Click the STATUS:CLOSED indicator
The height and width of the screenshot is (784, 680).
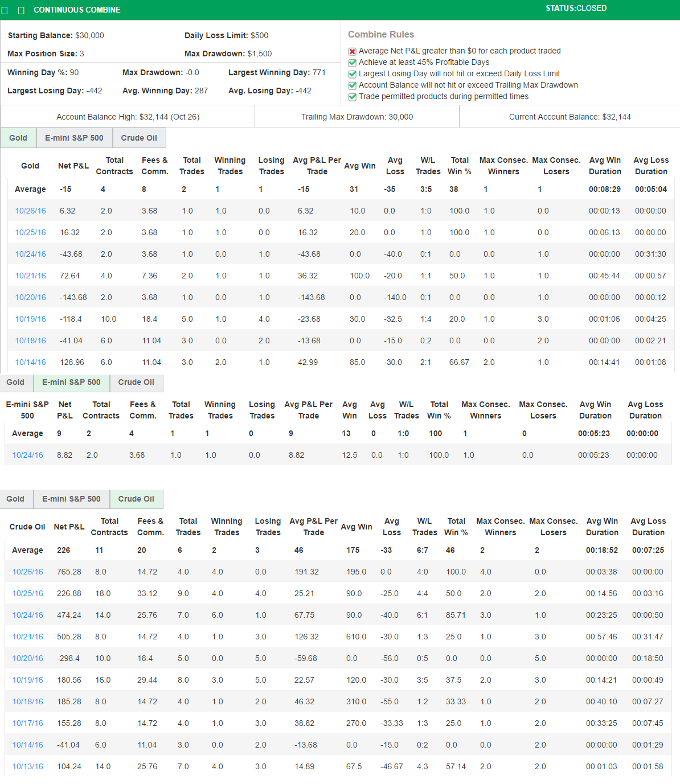tap(575, 8)
